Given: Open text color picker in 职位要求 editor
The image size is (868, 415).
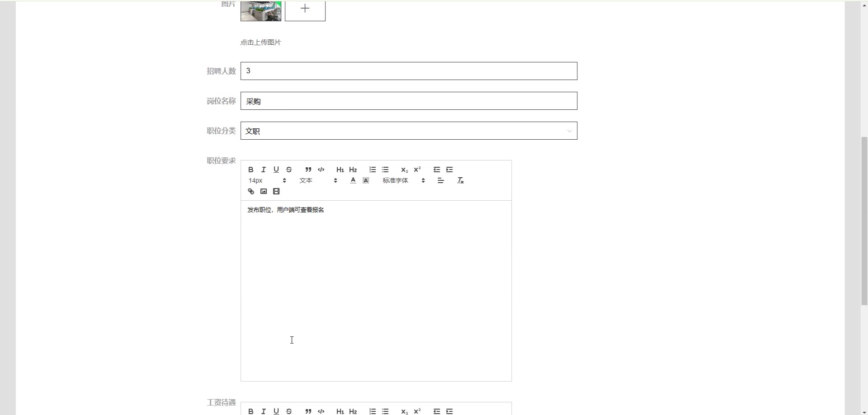Looking at the screenshot, I should 353,180.
